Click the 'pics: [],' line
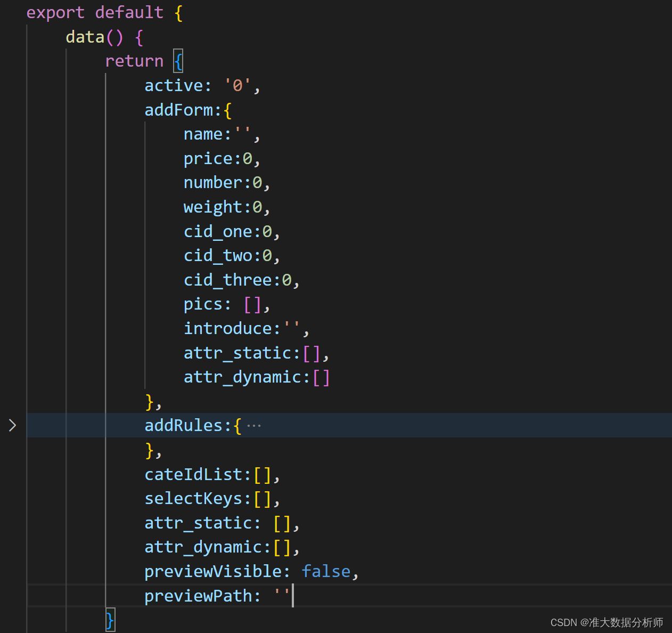Screen dimensions: 672x633 [x=227, y=304]
